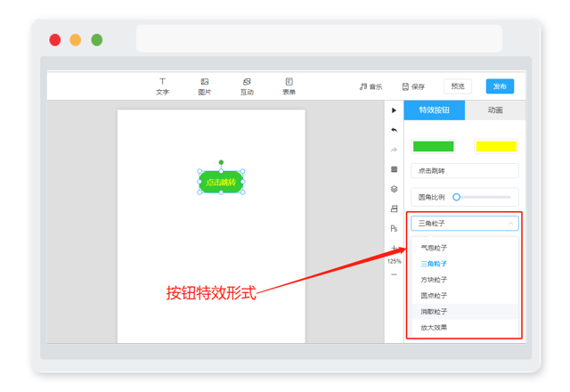Switch to the 特效按钮 tab

[435, 110]
